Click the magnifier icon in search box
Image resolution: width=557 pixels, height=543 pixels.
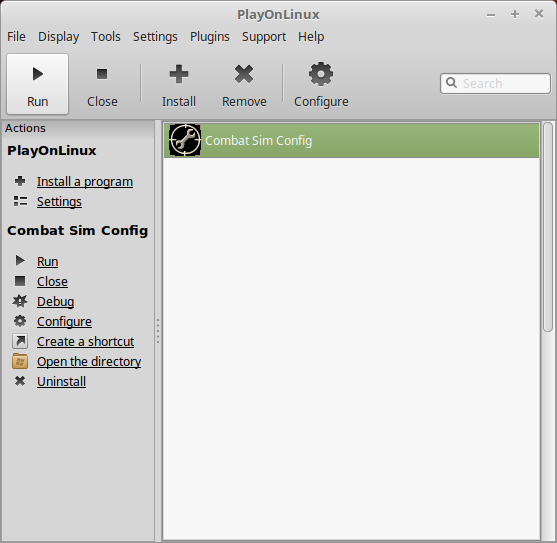click(x=451, y=82)
